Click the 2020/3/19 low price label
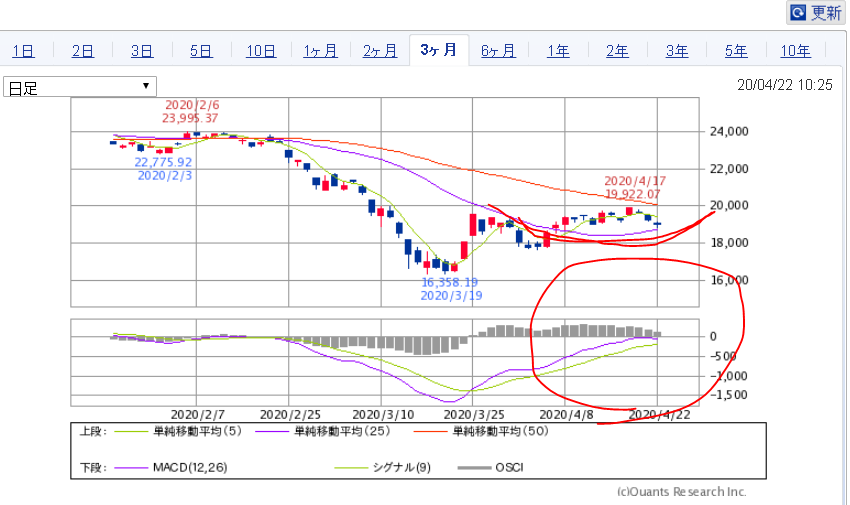The height and width of the screenshot is (505, 850). point(448,289)
